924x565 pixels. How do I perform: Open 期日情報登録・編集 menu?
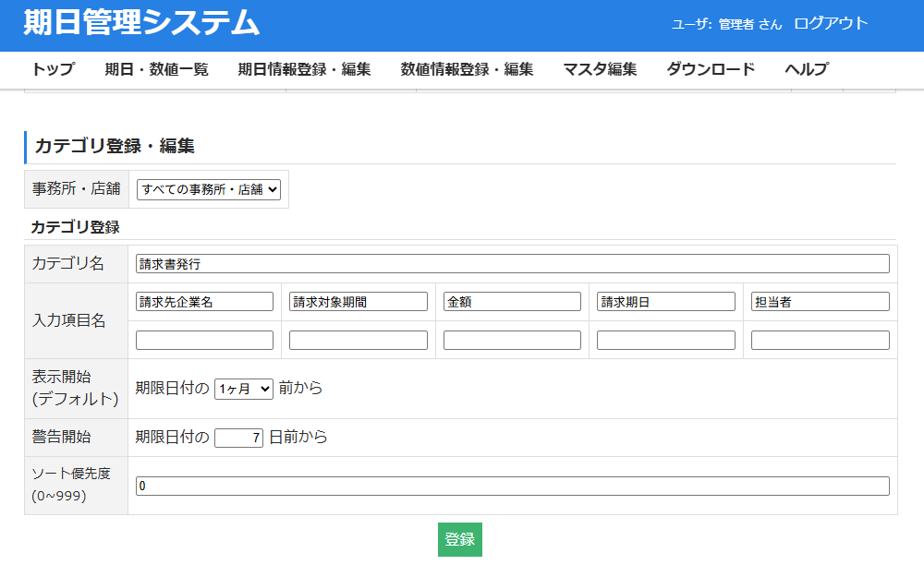click(x=304, y=69)
